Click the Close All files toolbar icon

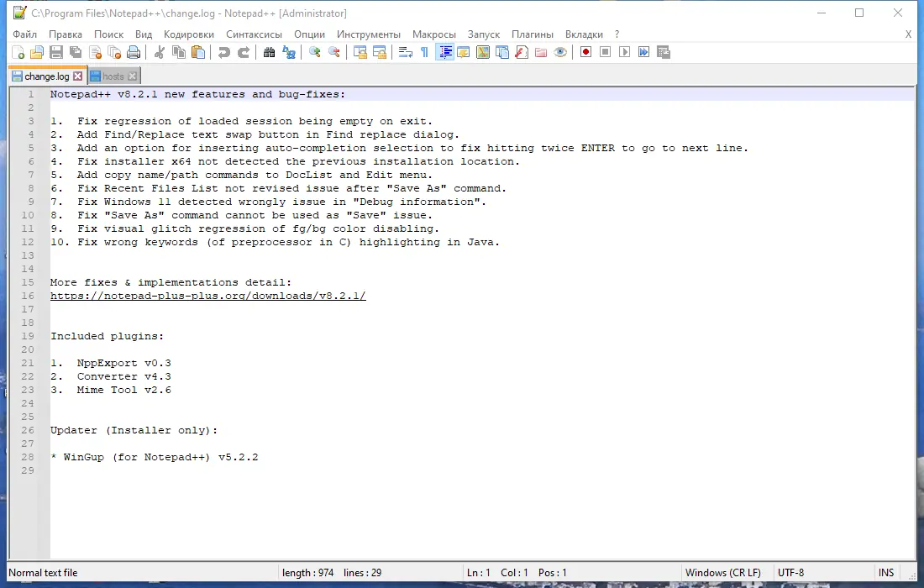(x=114, y=52)
